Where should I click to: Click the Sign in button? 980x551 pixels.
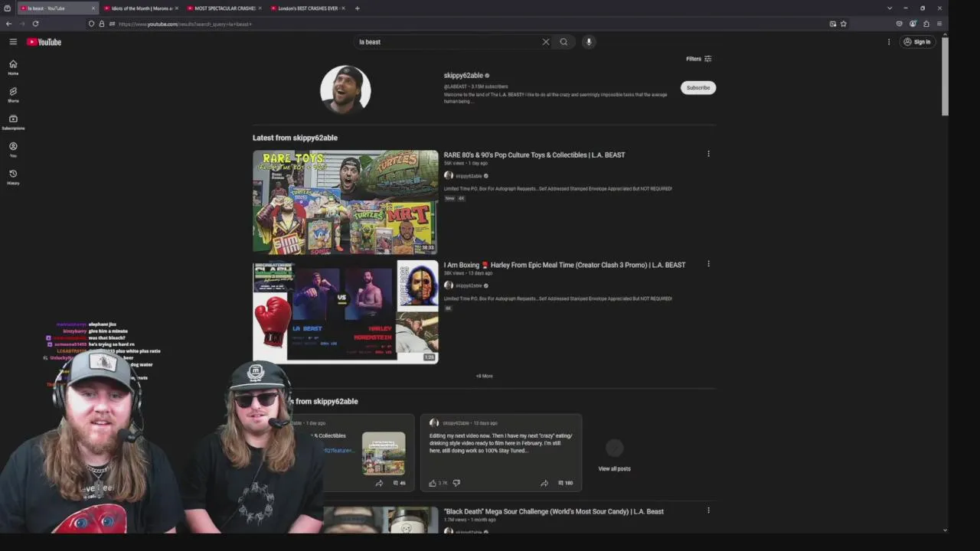click(x=917, y=42)
